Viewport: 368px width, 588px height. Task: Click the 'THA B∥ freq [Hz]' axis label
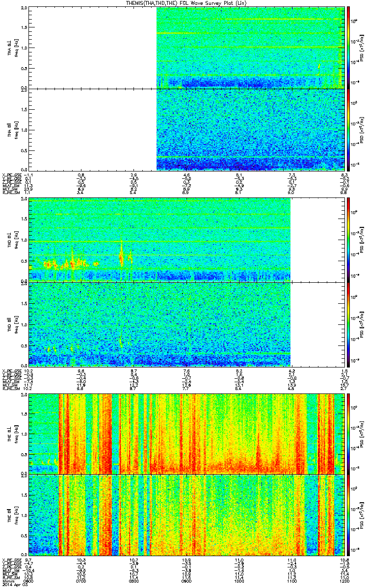[12, 130]
